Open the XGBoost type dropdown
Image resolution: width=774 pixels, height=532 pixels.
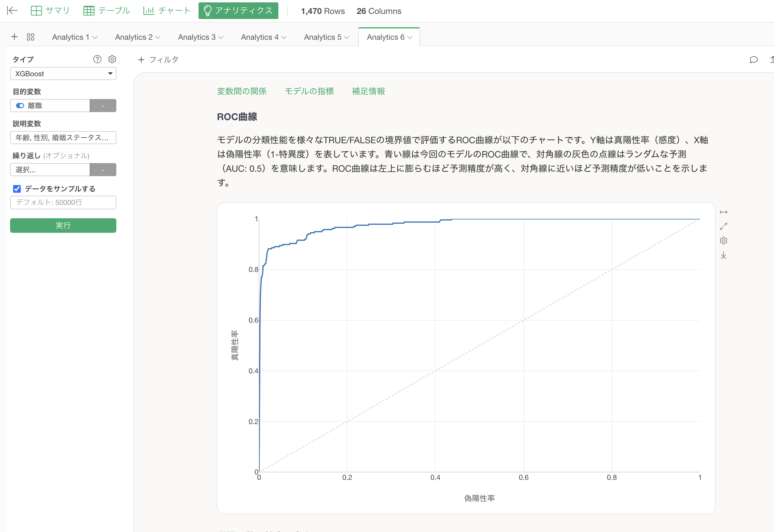tap(63, 74)
